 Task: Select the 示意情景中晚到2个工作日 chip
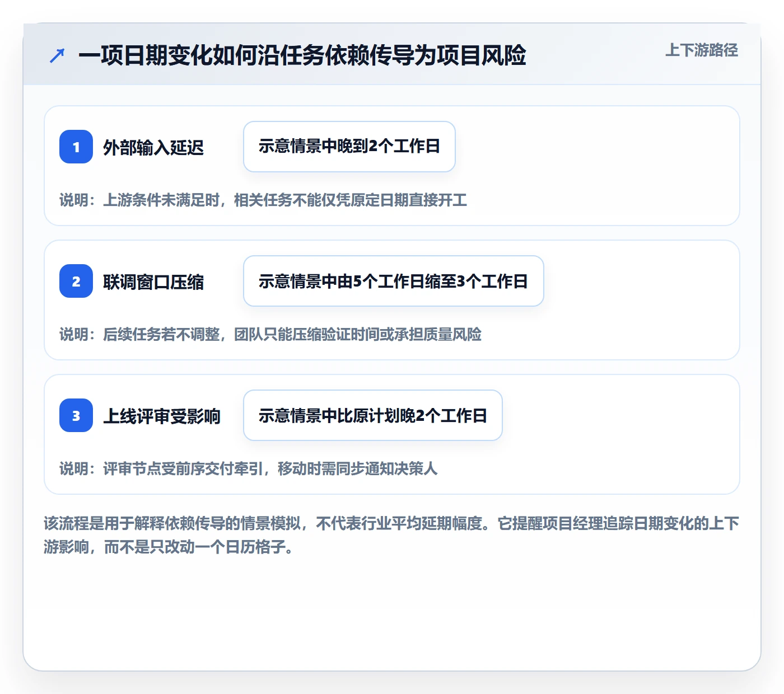pos(349,147)
